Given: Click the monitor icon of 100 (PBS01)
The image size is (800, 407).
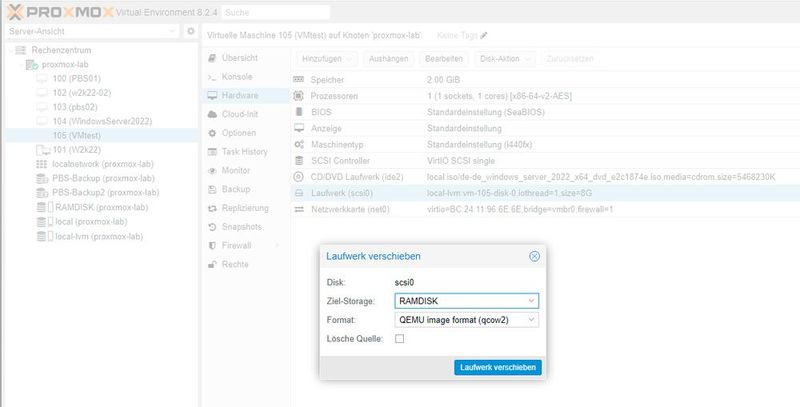Looking at the screenshot, I should click(42, 79).
